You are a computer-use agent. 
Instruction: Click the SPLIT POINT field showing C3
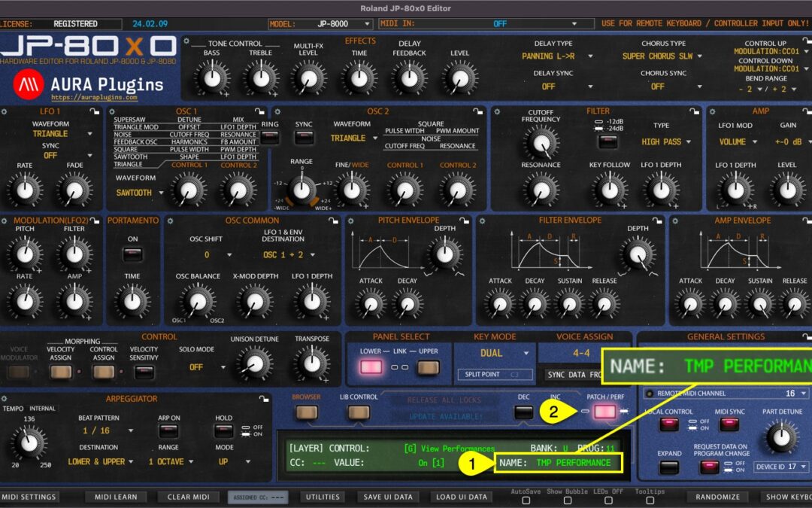pyautogui.click(x=495, y=373)
